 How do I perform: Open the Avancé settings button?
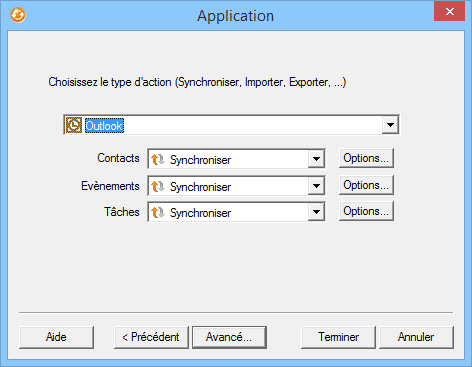(x=229, y=337)
